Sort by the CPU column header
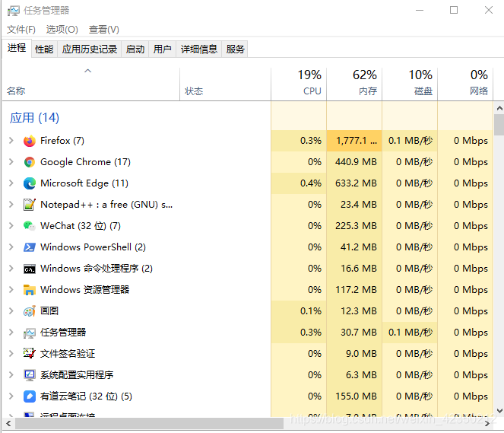 (x=299, y=84)
